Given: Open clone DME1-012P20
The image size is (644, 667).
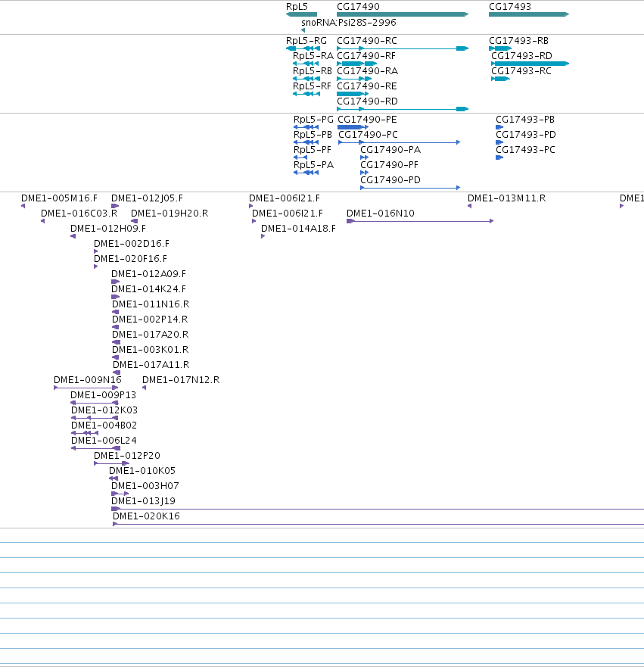Looking at the screenshot, I should point(127,456).
